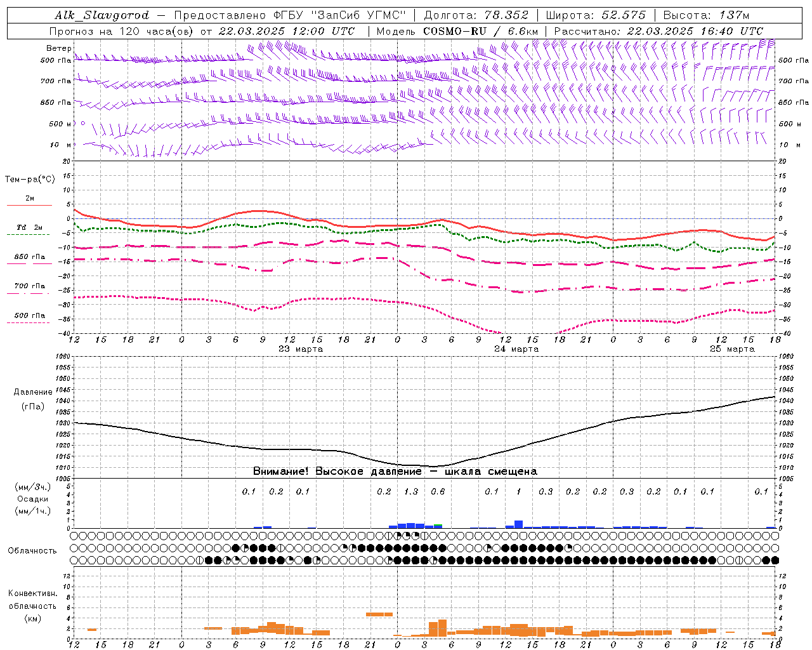The width and height of the screenshot is (812, 650).
Task: Click the Широта: 52.575 latitude value
Action: [x=596, y=15]
